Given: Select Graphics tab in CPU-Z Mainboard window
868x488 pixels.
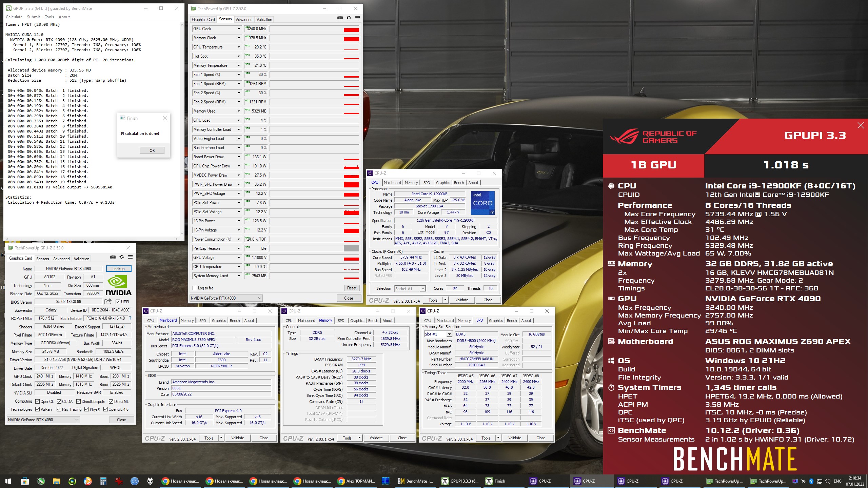Looking at the screenshot, I should click(x=219, y=321).
